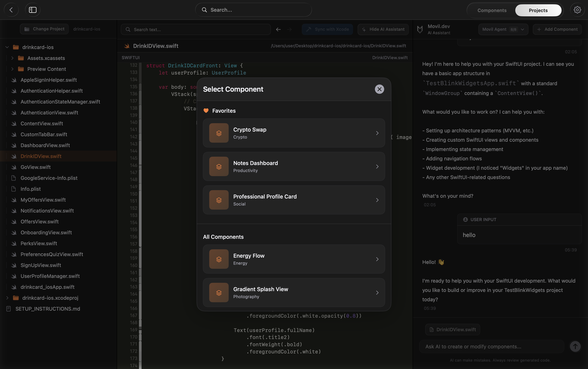
Task: Select ContentView.swift in the file tree
Action: pyautogui.click(x=42, y=124)
